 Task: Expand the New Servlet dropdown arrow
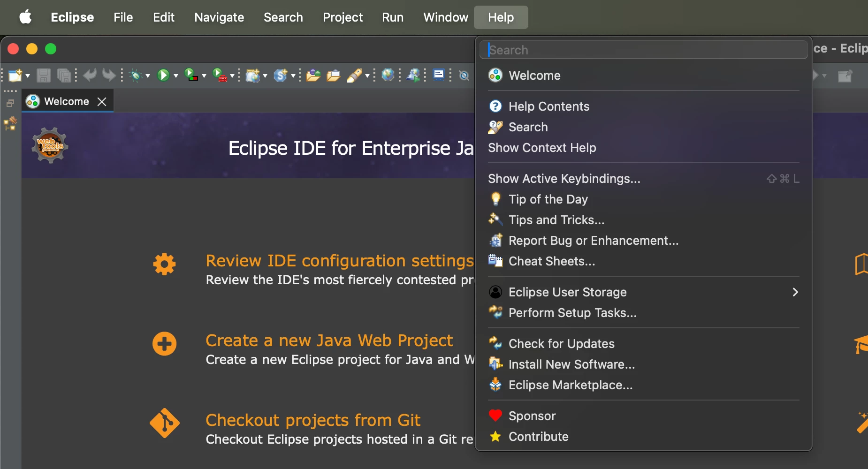pos(293,76)
